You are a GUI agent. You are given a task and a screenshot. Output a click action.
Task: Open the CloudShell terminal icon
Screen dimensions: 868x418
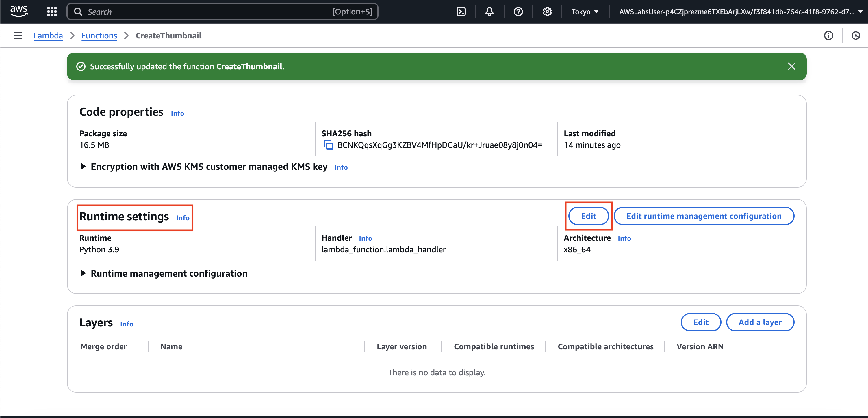[x=461, y=12]
